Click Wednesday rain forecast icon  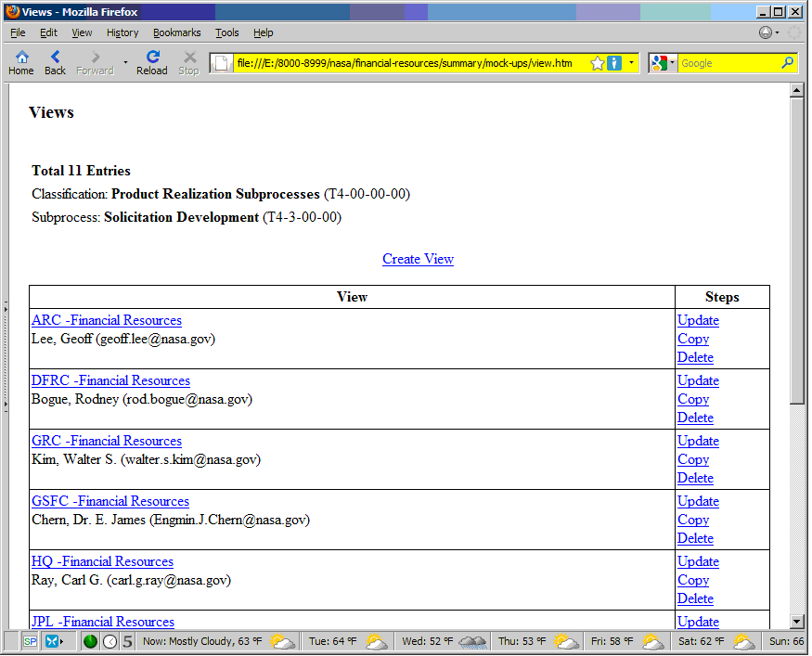click(x=472, y=642)
